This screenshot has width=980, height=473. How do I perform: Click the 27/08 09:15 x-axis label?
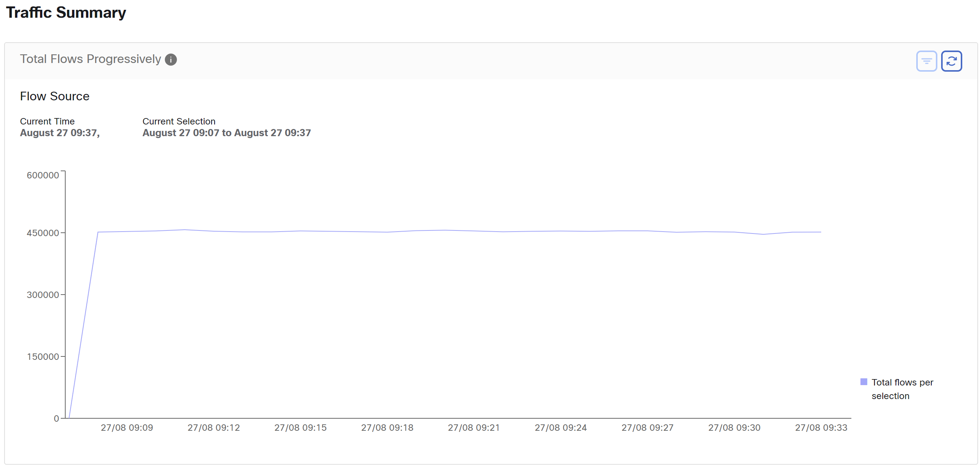[x=301, y=428]
